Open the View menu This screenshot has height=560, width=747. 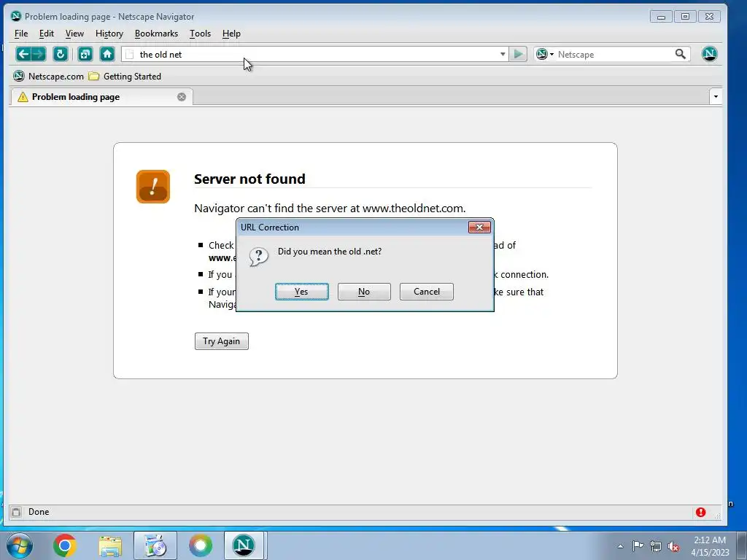point(74,34)
